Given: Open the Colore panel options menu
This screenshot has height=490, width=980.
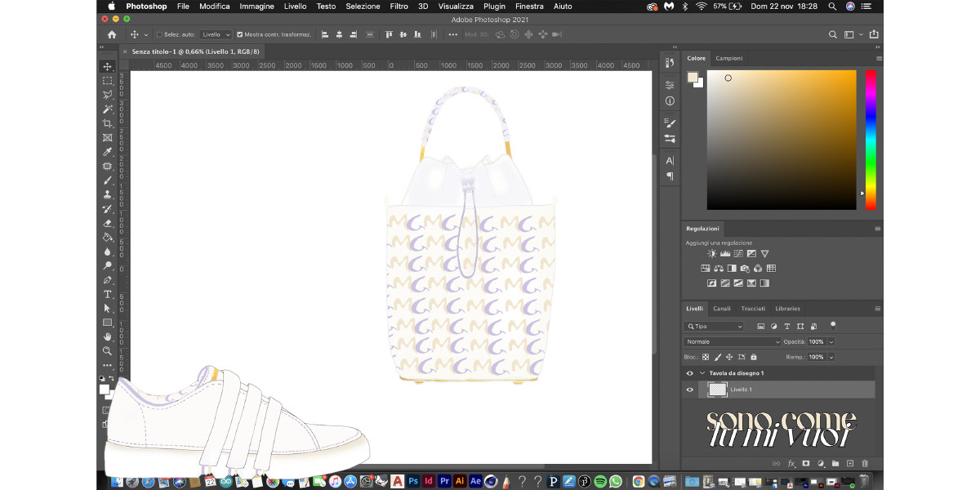Looking at the screenshot, I should coord(879,59).
